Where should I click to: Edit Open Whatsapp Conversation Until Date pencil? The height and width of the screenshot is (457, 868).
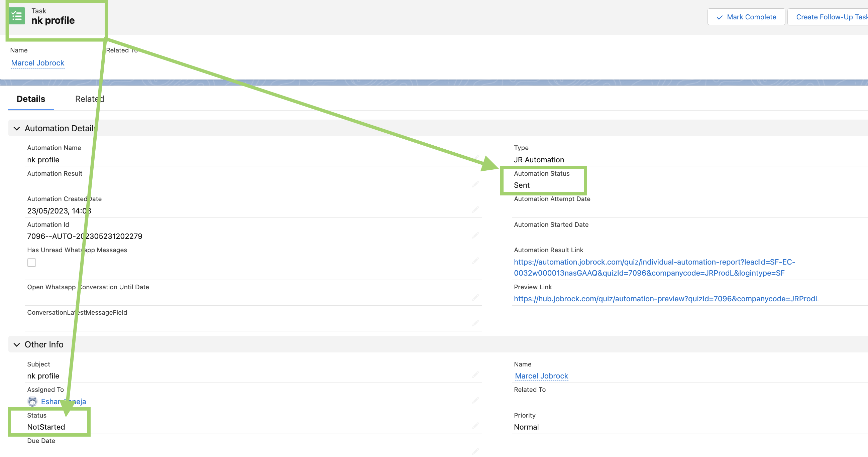tap(475, 297)
